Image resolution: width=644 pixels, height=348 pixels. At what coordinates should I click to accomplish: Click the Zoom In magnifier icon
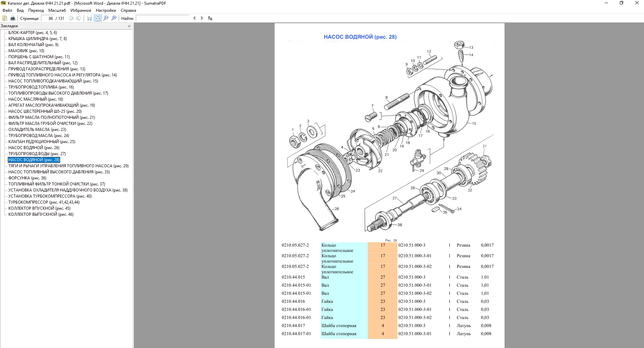point(114,18)
